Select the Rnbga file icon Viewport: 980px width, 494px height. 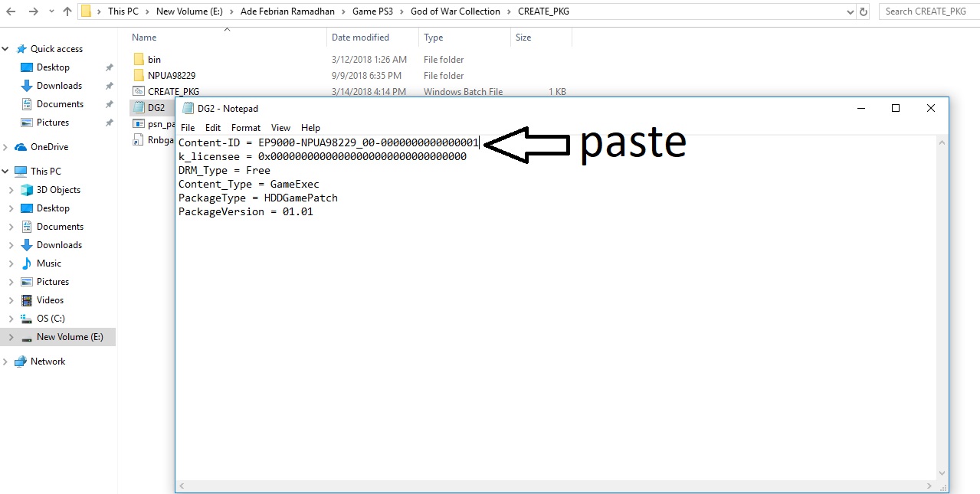(x=139, y=139)
